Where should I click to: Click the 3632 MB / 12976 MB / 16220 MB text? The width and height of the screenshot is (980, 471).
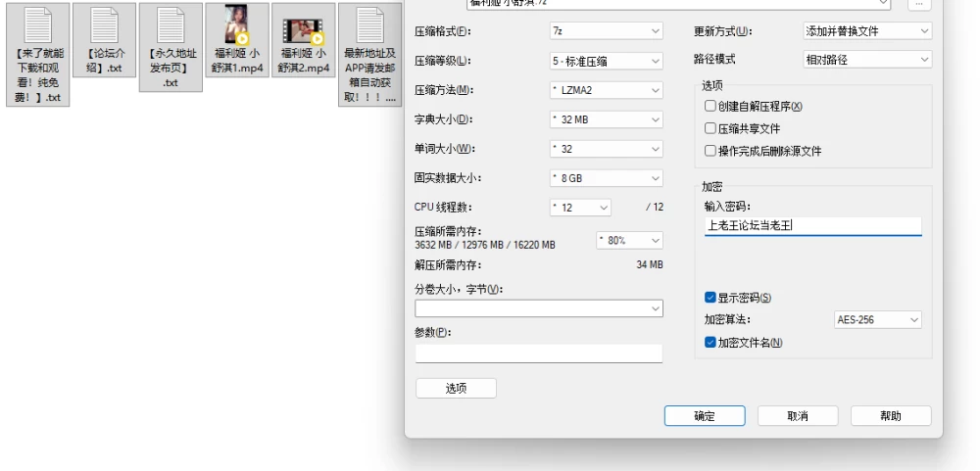pyautogui.click(x=485, y=245)
